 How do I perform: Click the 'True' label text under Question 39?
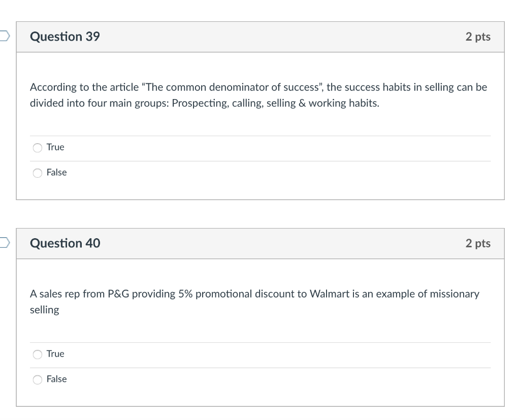pyautogui.click(x=55, y=147)
